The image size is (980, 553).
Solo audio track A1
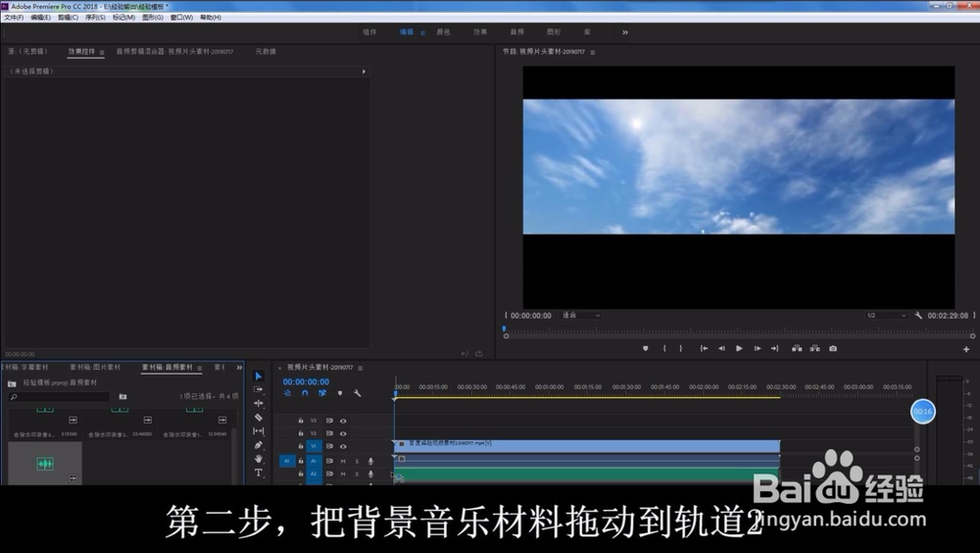tap(357, 461)
